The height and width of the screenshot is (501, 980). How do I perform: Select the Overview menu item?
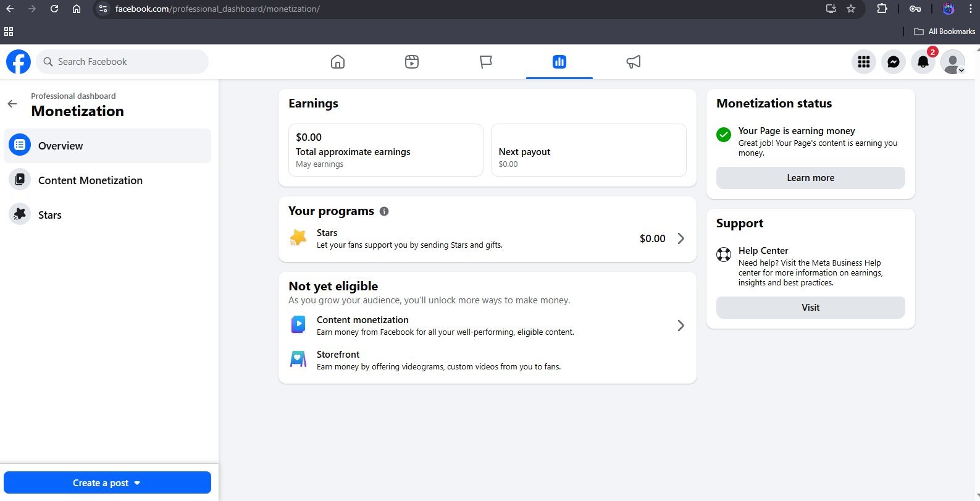pyautogui.click(x=107, y=146)
